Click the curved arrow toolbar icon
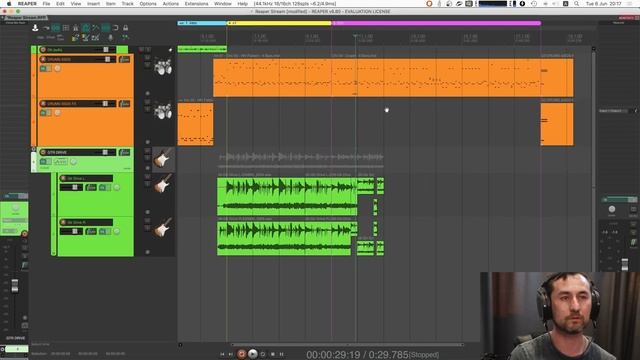 [46, 28]
